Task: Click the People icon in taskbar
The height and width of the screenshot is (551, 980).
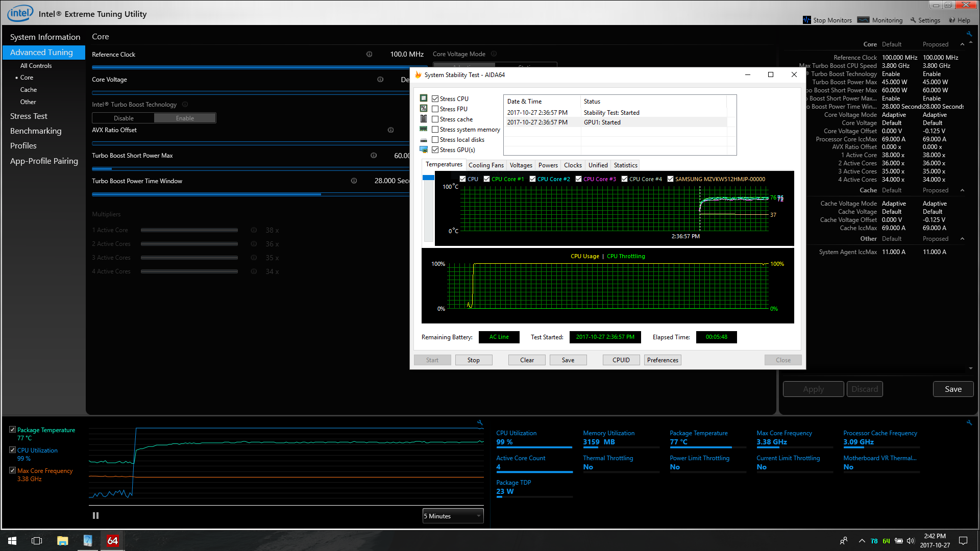Action: [x=843, y=541]
